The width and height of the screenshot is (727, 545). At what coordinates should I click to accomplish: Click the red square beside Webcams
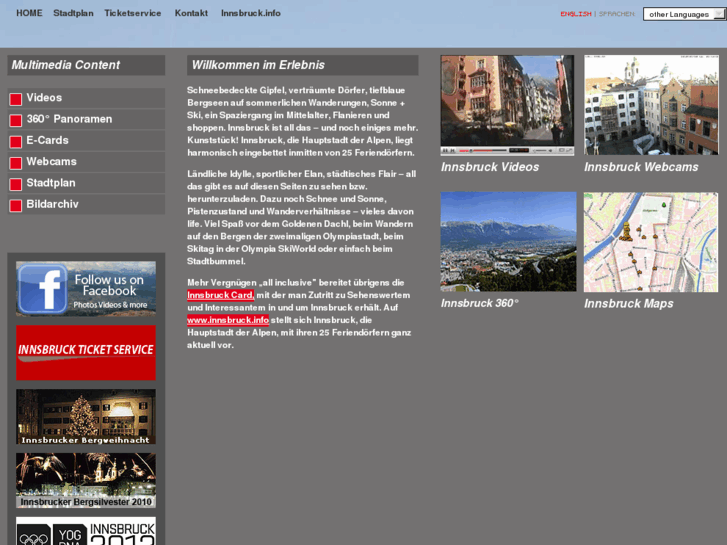pyautogui.click(x=16, y=163)
